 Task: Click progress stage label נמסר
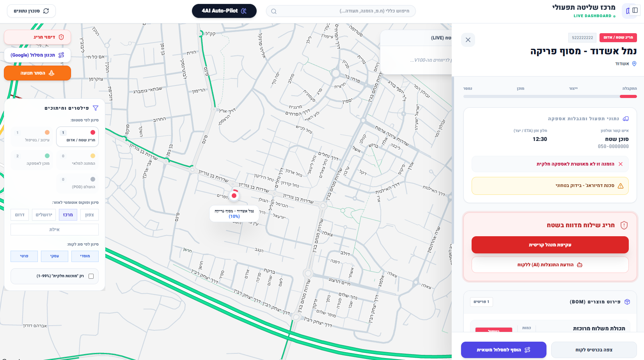point(468,89)
